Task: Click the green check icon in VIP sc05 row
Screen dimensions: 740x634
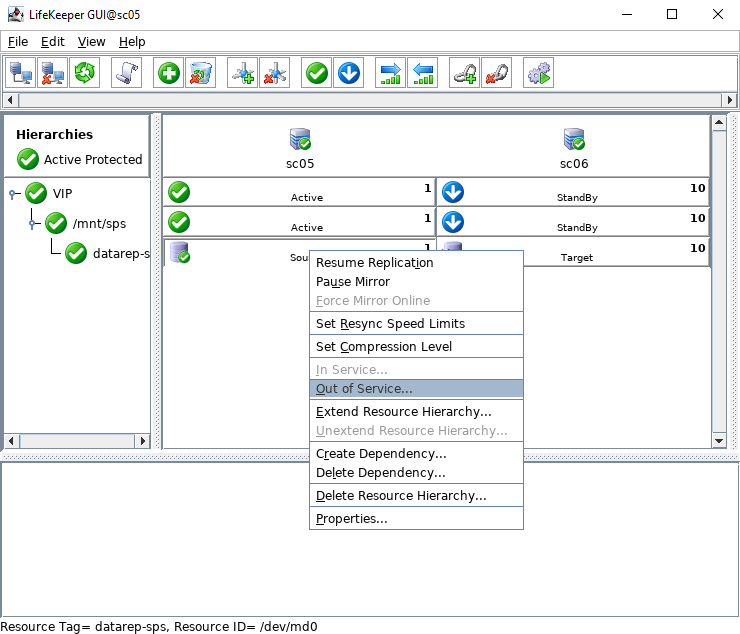Action: pyautogui.click(x=179, y=192)
